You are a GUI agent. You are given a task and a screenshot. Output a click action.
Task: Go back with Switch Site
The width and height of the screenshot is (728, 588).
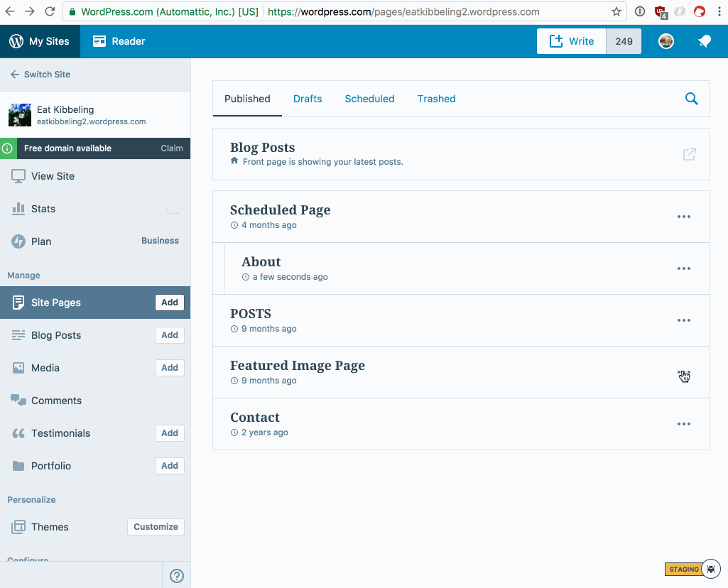(40, 75)
